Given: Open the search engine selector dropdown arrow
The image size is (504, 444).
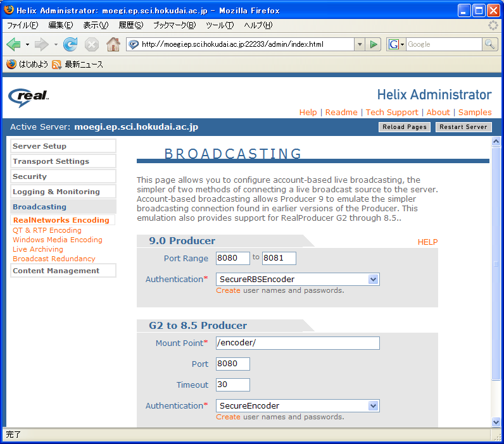Looking at the screenshot, I should (402, 44).
